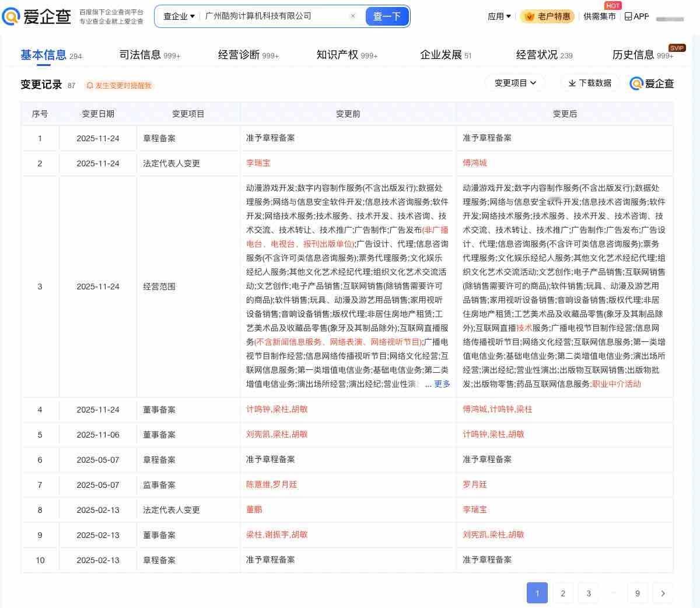Click the bell icon for change reminders
Image resolution: width=700 pixels, height=608 pixels.
coord(89,85)
